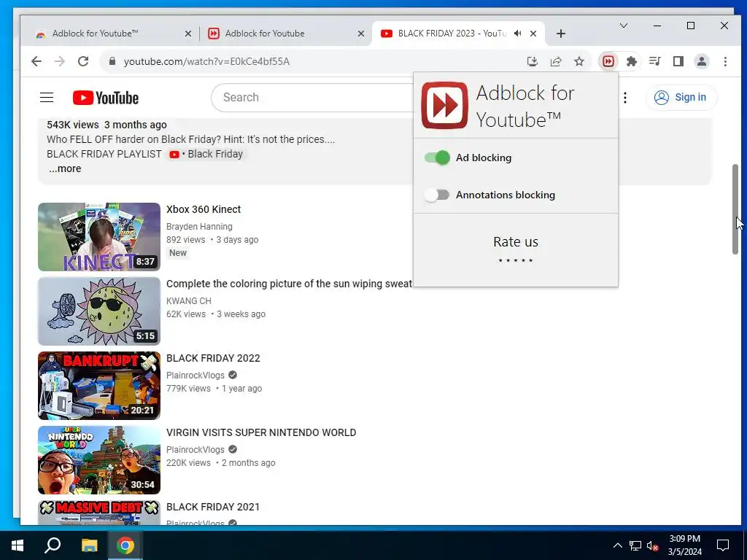Image resolution: width=747 pixels, height=560 pixels.
Task: Open VIRGIN VISITS SUPER NINTENDO WORLD video title
Action: [x=261, y=432]
